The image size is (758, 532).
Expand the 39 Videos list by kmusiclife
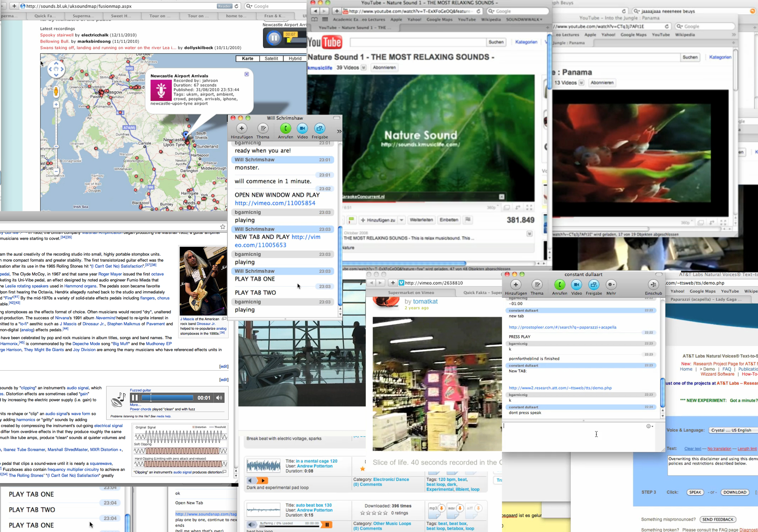point(364,68)
